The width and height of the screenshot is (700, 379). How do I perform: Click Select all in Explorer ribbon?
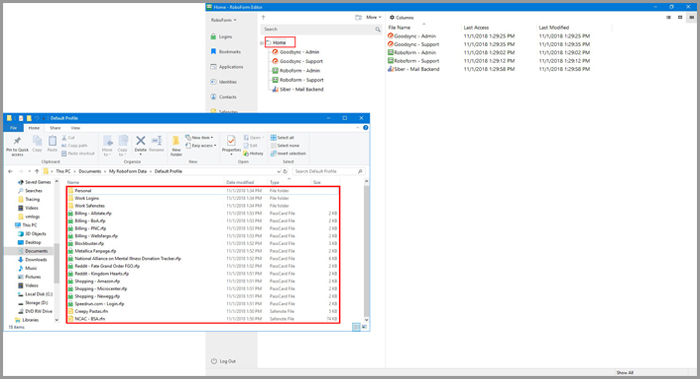tap(282, 138)
